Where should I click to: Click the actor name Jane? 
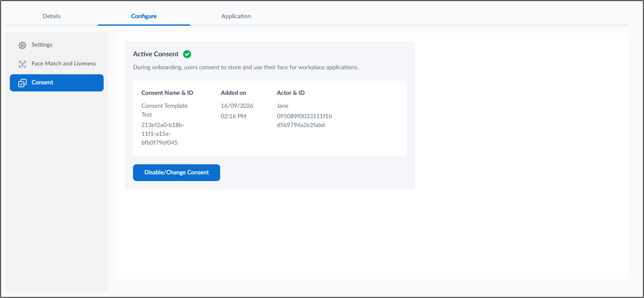pyautogui.click(x=282, y=106)
